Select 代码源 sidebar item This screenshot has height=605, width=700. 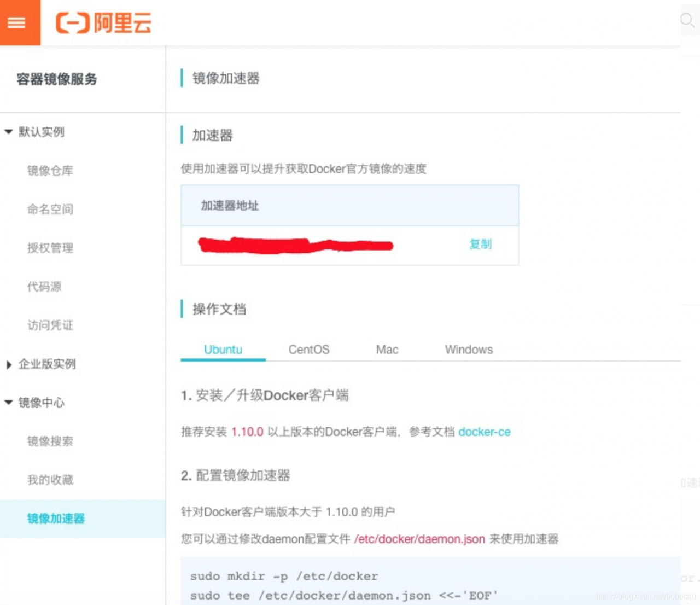tap(44, 287)
